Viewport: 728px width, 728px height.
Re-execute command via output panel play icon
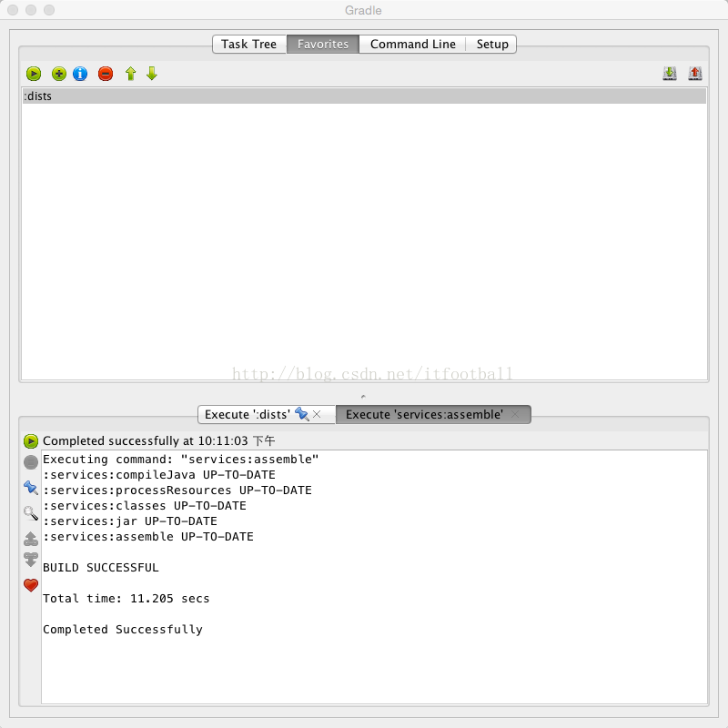[x=31, y=441]
